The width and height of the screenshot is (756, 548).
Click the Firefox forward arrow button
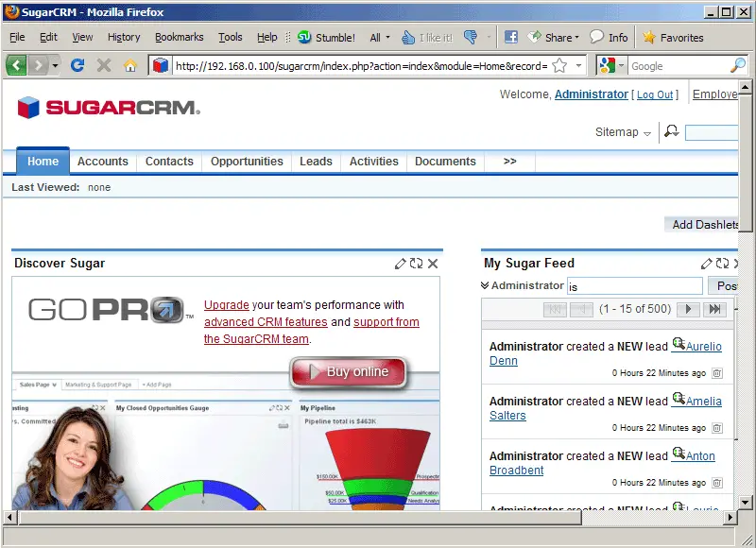tap(38, 65)
